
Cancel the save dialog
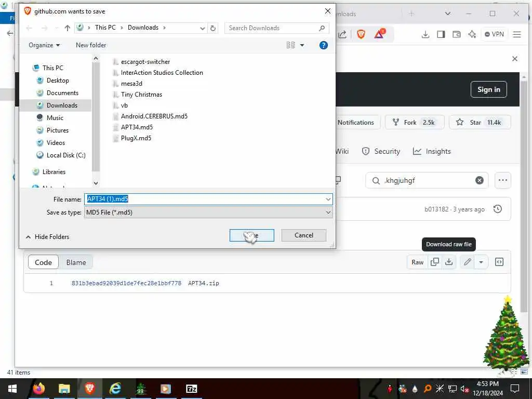[x=303, y=235]
